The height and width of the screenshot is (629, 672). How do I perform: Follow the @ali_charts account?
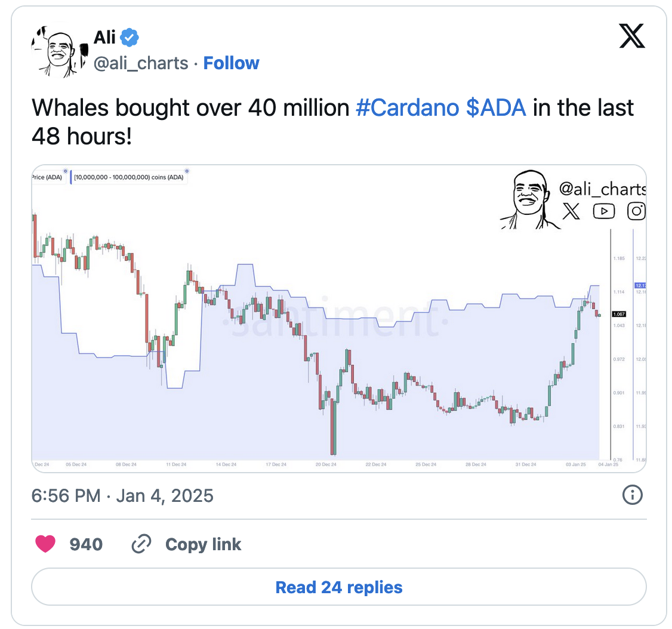[x=231, y=63]
